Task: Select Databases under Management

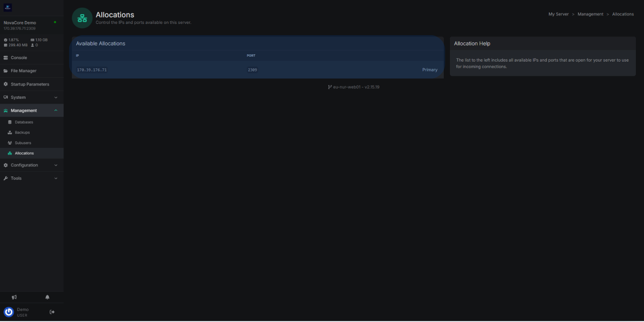Action: pyautogui.click(x=24, y=122)
